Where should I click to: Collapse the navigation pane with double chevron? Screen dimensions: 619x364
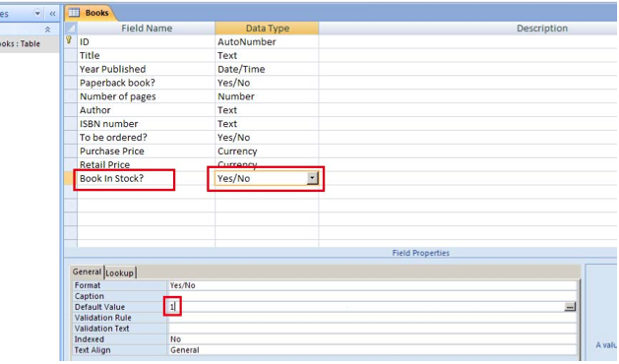pyautogui.click(x=52, y=14)
